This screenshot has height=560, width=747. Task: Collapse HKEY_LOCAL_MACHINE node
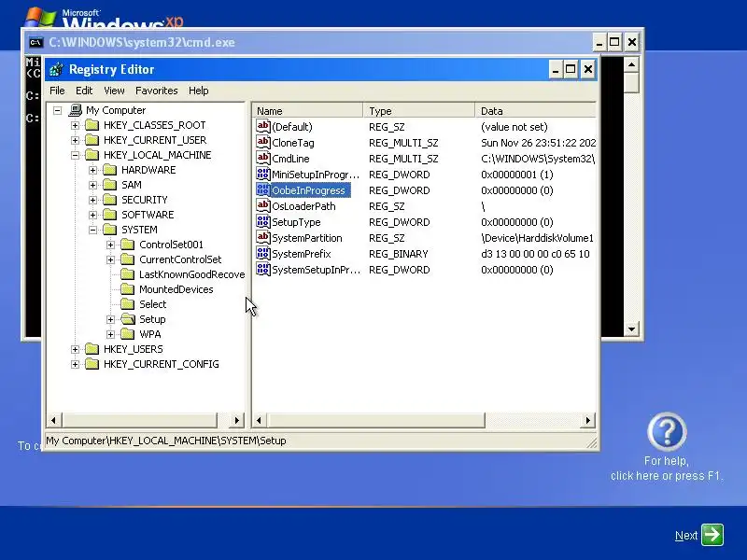coord(76,155)
